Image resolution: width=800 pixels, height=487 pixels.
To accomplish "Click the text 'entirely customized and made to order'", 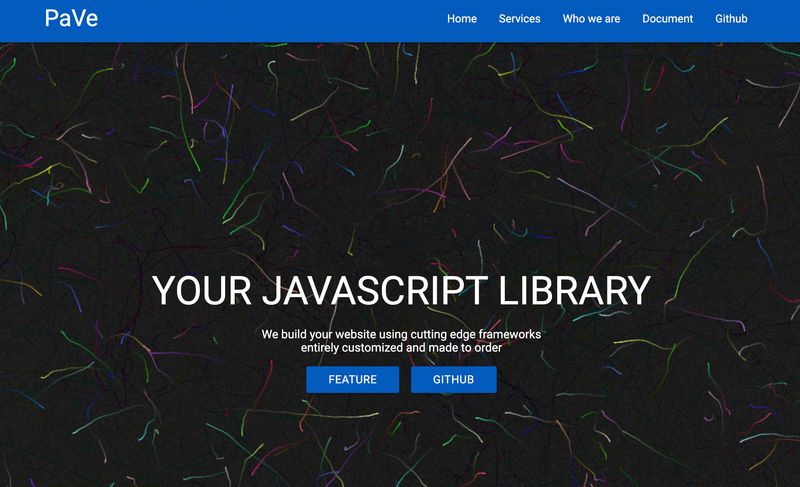I will [401, 348].
